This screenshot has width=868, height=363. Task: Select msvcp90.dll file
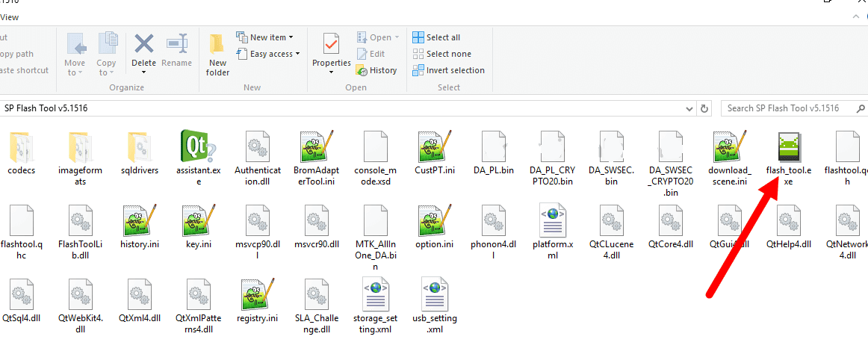click(258, 232)
